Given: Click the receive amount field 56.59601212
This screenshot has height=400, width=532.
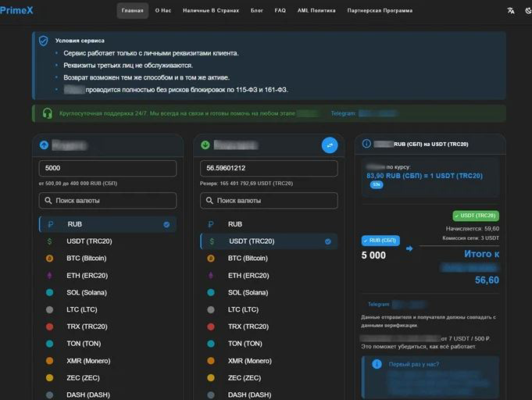Looking at the screenshot, I should [x=268, y=169].
